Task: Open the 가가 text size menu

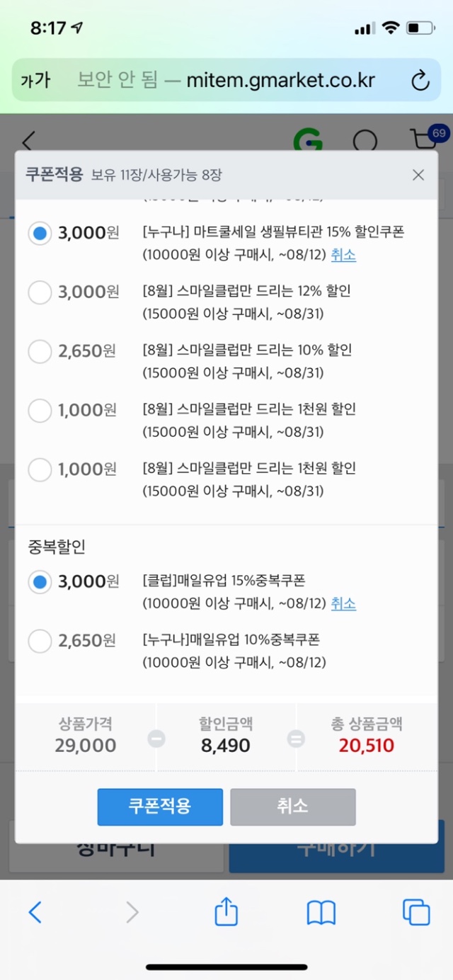Action: click(x=35, y=80)
